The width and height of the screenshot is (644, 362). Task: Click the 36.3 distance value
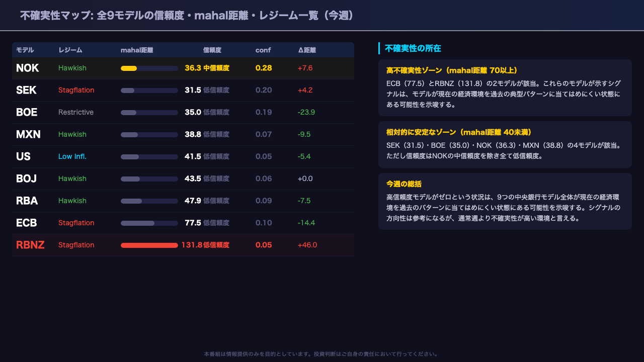(193, 68)
